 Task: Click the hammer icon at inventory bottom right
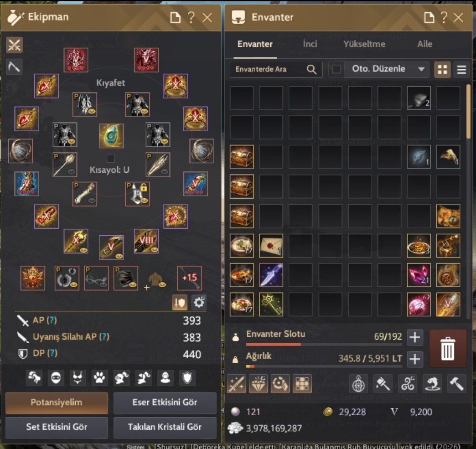pyautogui.click(x=457, y=383)
